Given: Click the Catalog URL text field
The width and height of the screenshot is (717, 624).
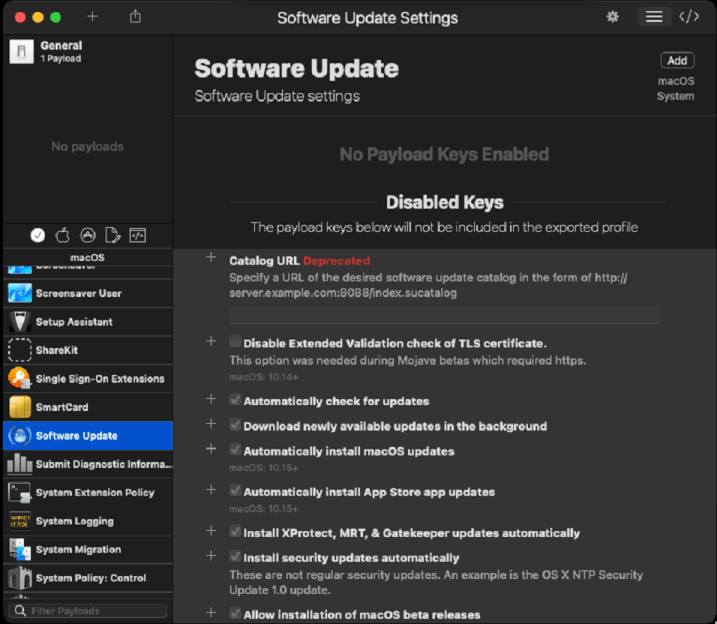Looking at the screenshot, I should pos(444,315).
